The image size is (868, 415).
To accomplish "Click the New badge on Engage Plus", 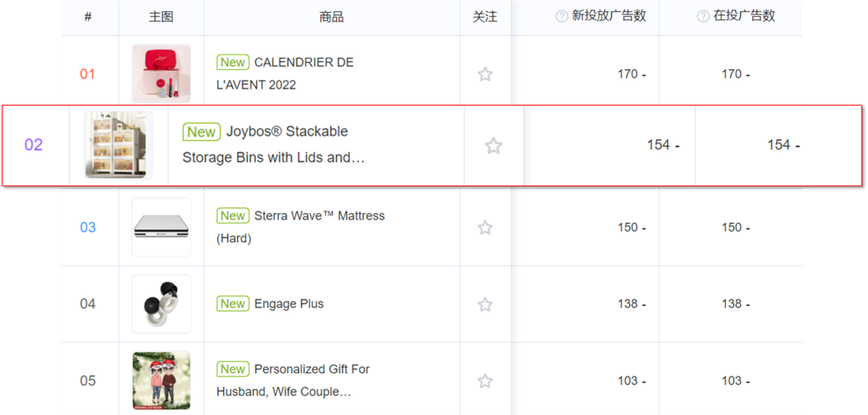I will coord(233,304).
